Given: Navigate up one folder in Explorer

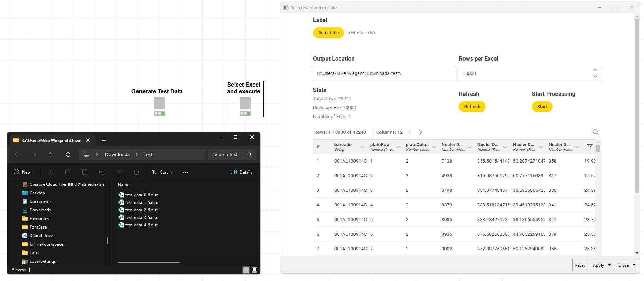Looking at the screenshot, I should tap(51, 154).
